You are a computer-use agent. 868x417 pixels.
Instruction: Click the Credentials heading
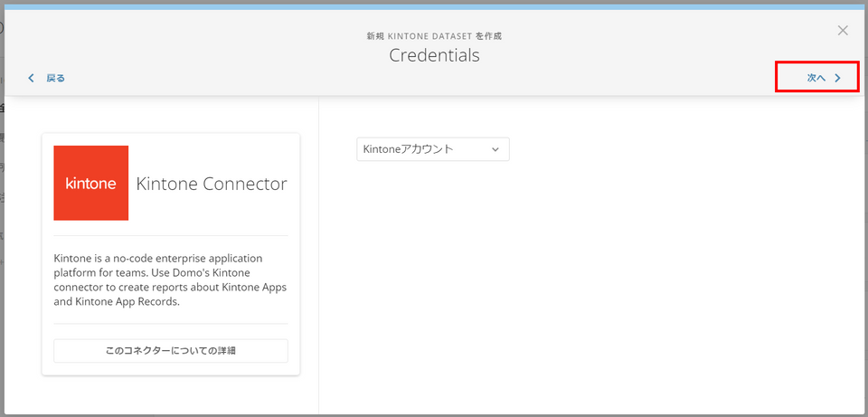tap(434, 55)
